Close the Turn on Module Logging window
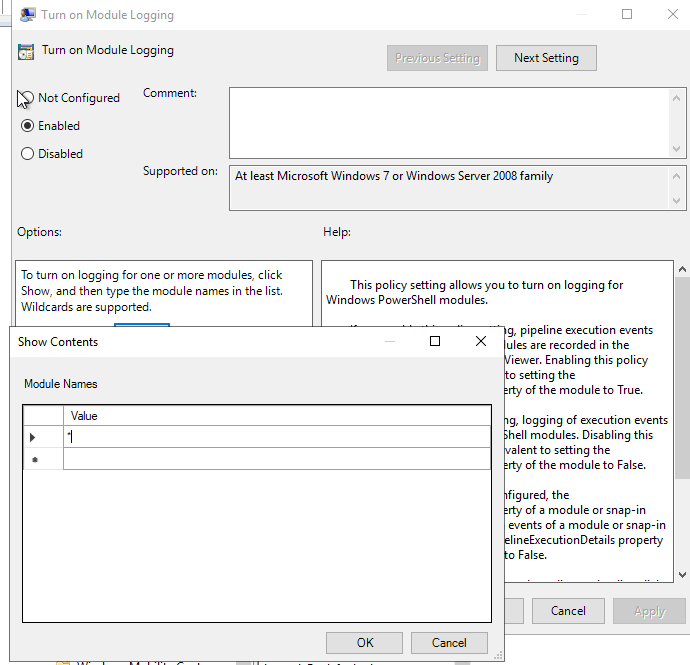690x665 pixels. click(672, 15)
